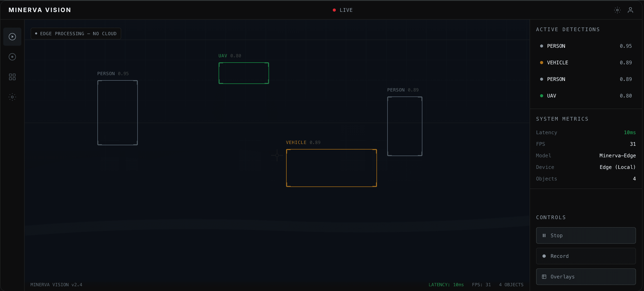Viewport: 644px width, 291px height.
Task: Select the UAV 0.80 detection entry
Action: pos(586,96)
